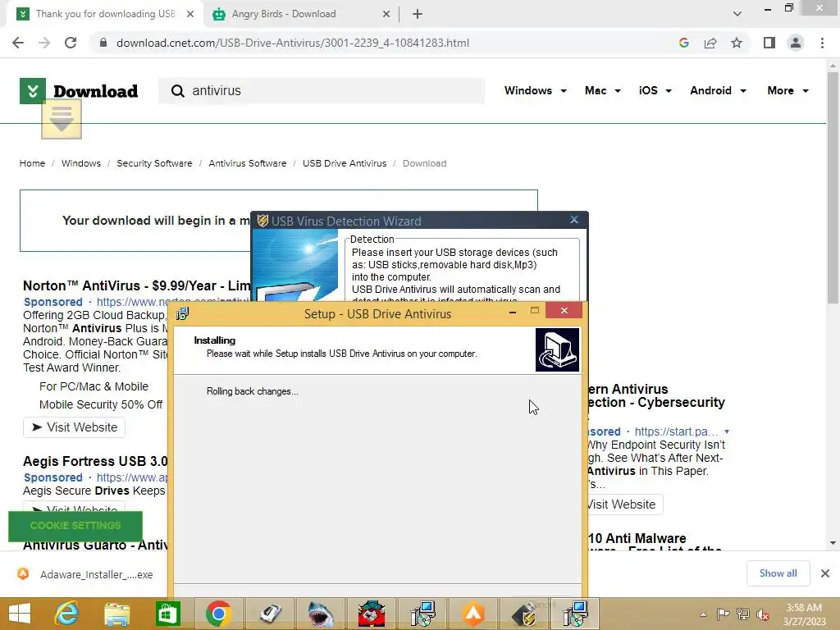Expand the Windows category dropdown
840x630 pixels.
tap(535, 90)
